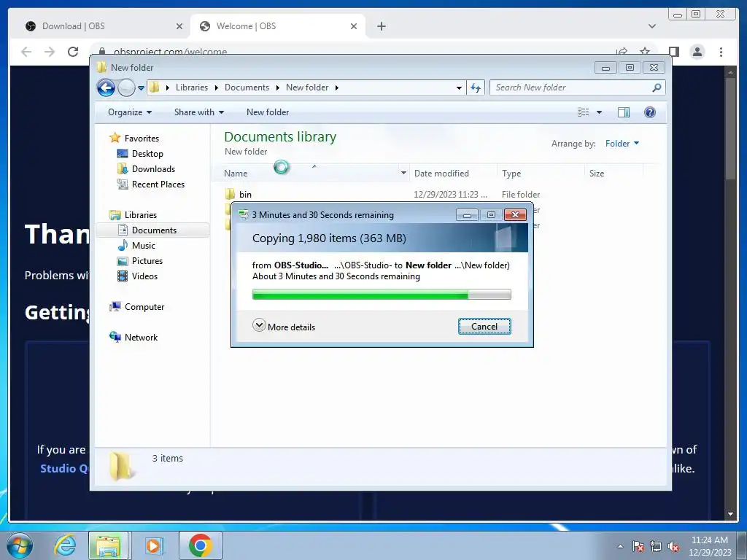Image resolution: width=747 pixels, height=560 pixels.
Task: Launch Internet Explorer from taskbar
Action: pos(65,545)
